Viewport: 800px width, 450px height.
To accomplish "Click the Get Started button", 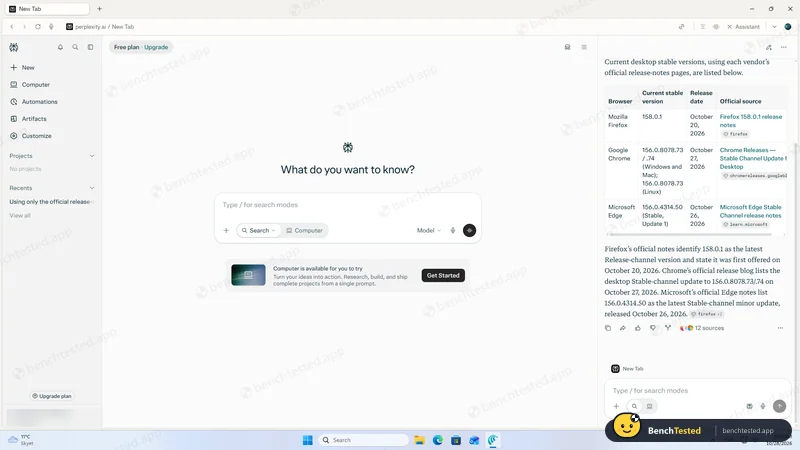I will (443, 276).
